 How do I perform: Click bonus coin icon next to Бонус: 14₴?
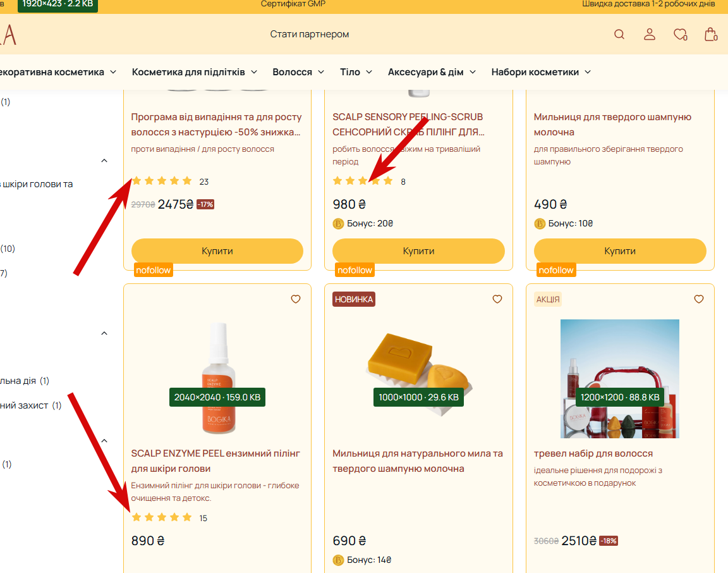338,560
